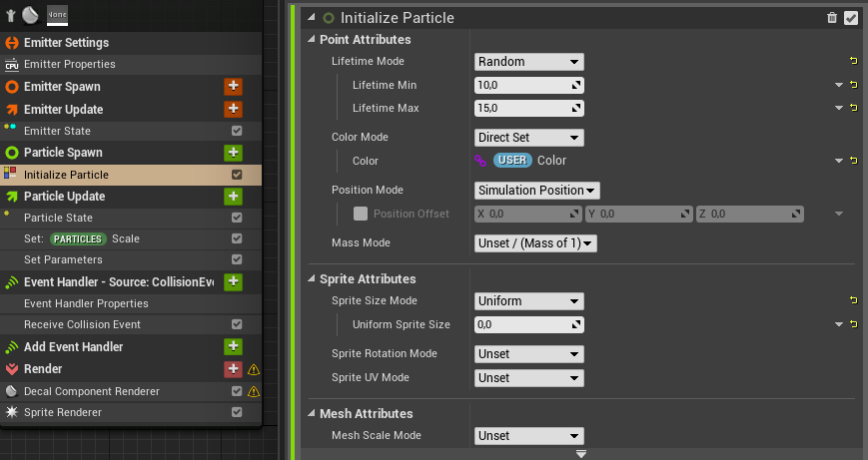Add a module to Particle Update
This screenshot has width=868, height=460.
(233, 197)
